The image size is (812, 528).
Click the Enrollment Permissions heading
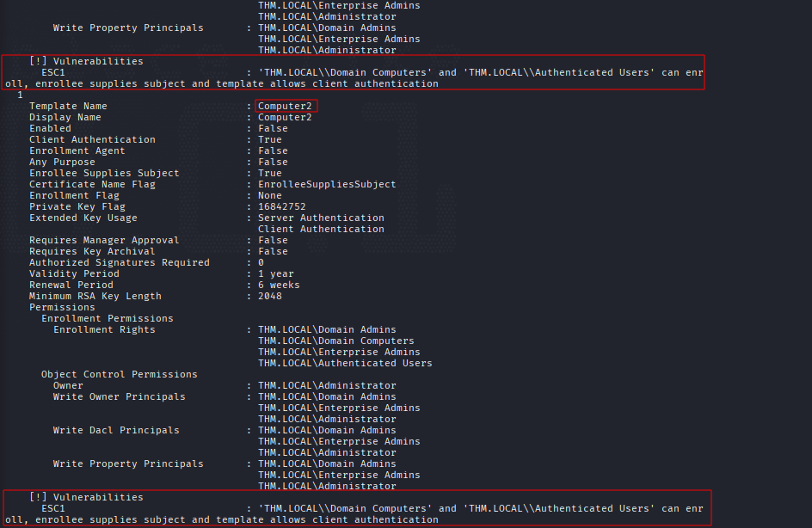click(x=108, y=318)
